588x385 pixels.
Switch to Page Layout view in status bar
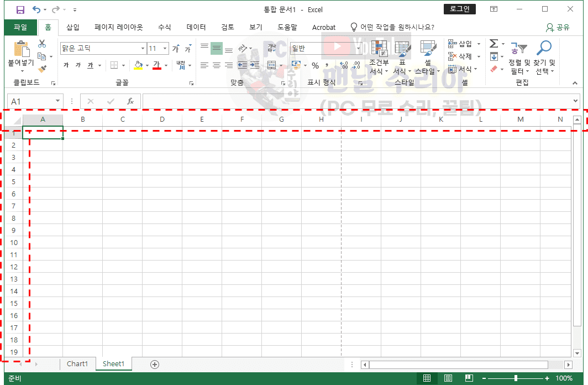coord(448,378)
